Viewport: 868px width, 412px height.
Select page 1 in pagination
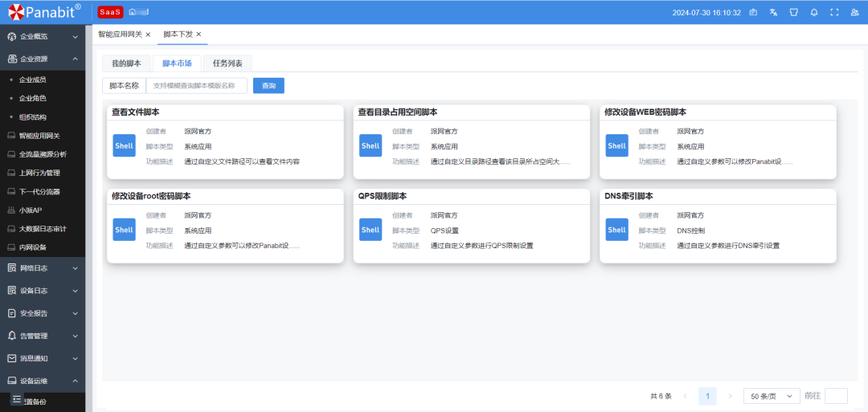707,396
